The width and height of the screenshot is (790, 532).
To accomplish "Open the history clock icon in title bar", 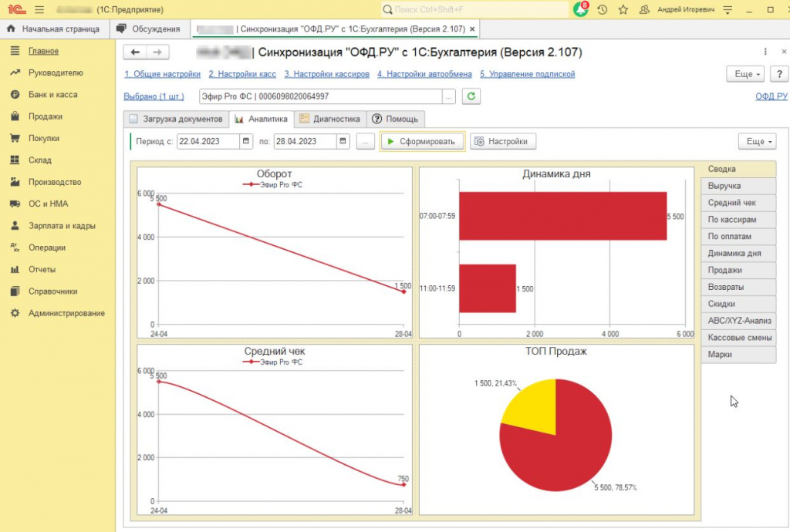I will pos(602,9).
